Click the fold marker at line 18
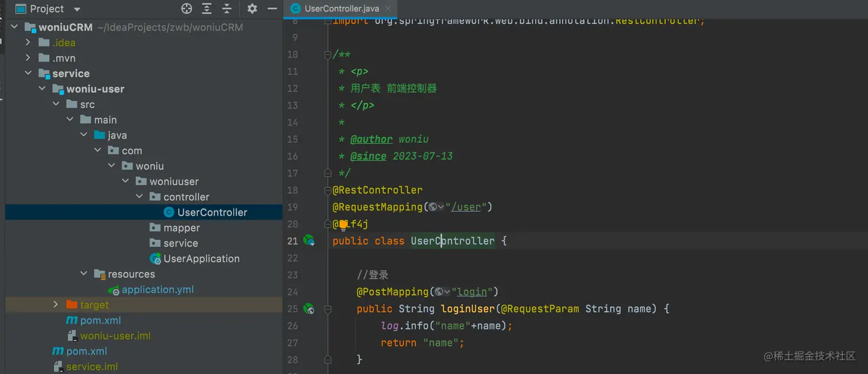 (x=328, y=190)
